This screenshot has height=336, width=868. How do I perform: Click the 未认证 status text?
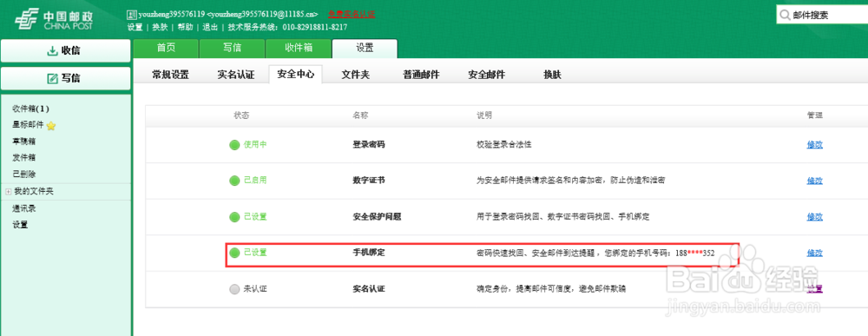[x=255, y=289]
